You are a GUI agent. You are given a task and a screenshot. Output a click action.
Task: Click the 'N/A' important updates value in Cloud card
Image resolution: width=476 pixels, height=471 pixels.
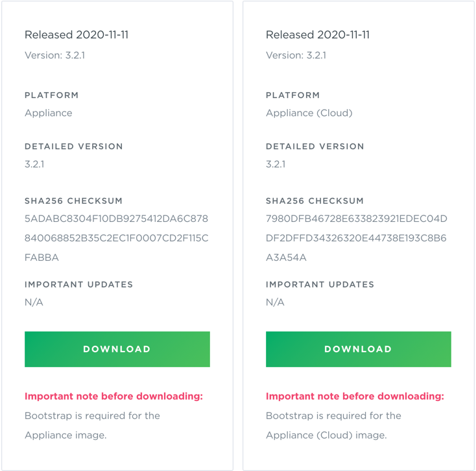pyautogui.click(x=275, y=302)
